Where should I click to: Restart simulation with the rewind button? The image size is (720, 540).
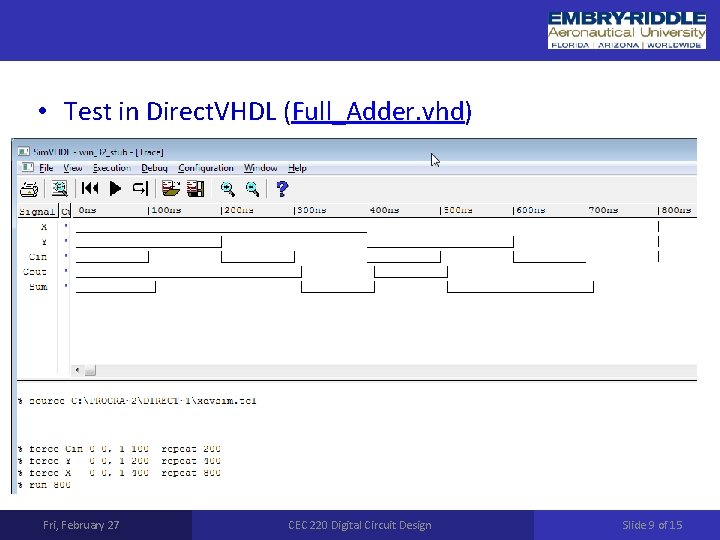[x=90, y=188]
